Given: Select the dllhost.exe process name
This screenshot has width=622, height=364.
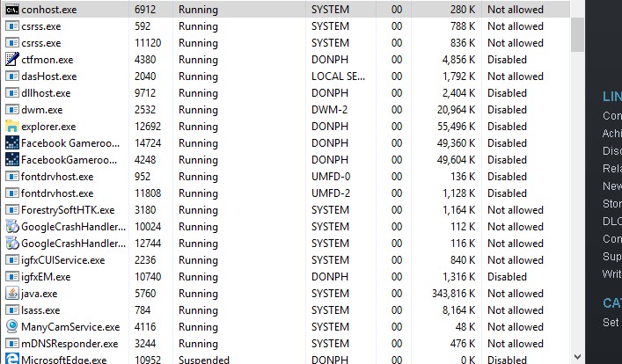Looking at the screenshot, I should [46, 93].
